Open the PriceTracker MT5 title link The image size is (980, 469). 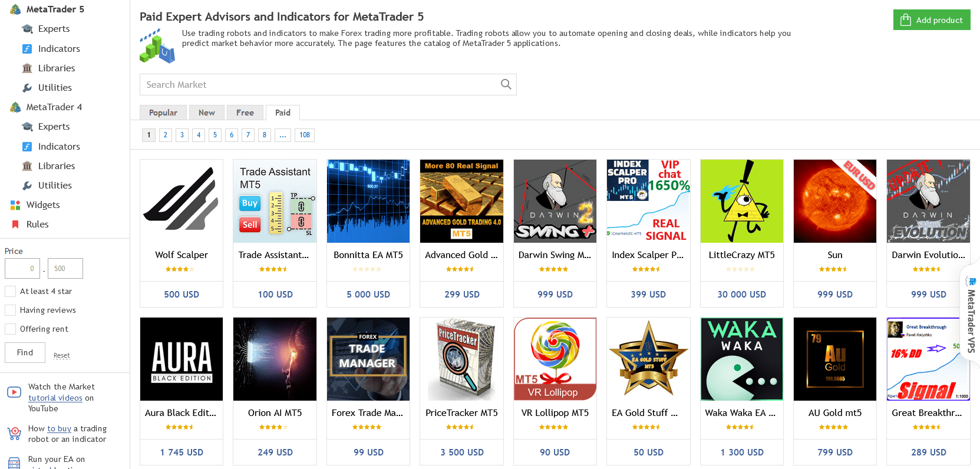point(461,413)
